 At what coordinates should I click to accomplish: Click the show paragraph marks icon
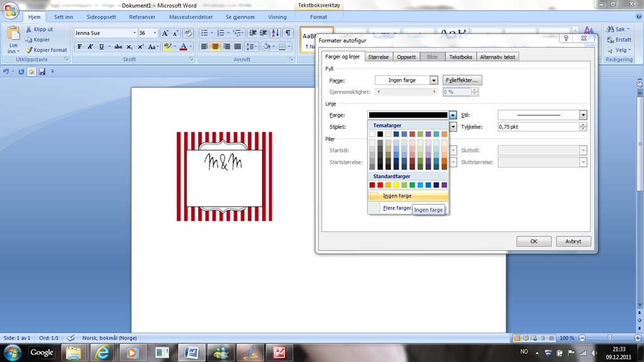pos(288,33)
